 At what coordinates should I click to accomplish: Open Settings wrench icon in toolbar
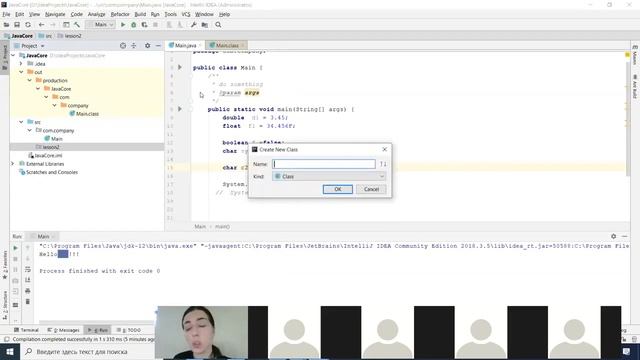tap(193, 25)
